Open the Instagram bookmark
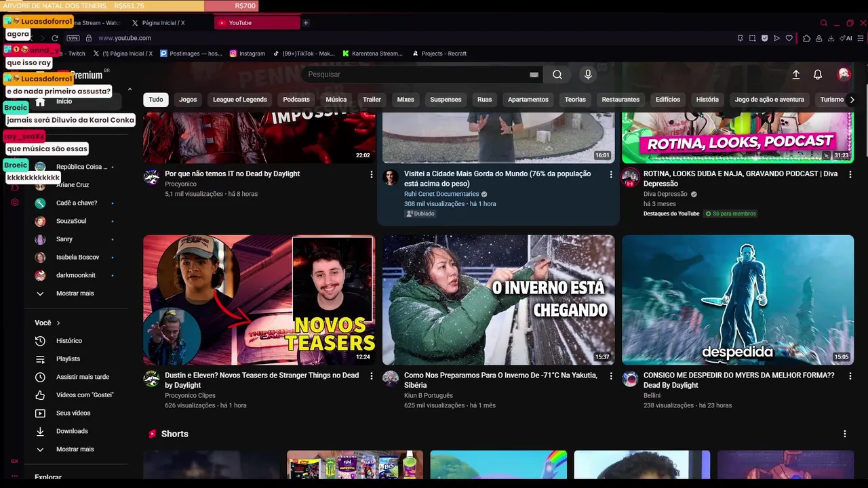This screenshot has width=868, height=488. [248, 54]
